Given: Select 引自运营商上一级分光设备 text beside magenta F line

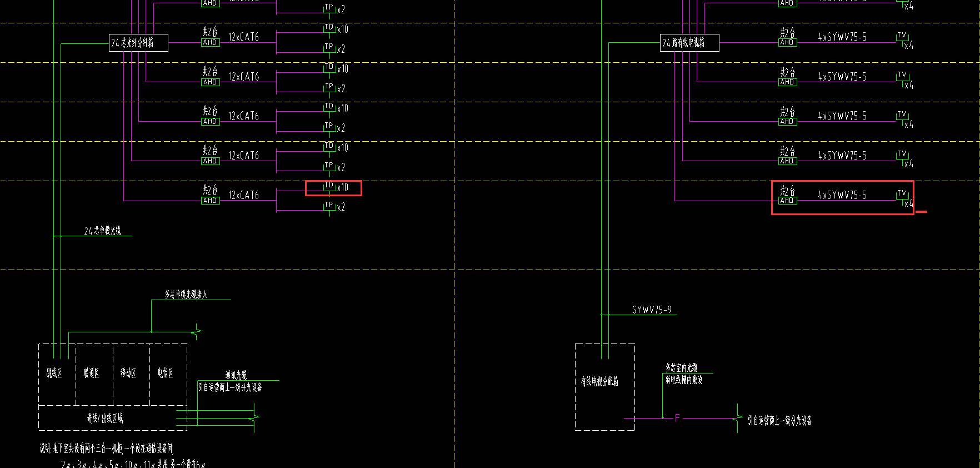Looking at the screenshot, I should tap(779, 420).
